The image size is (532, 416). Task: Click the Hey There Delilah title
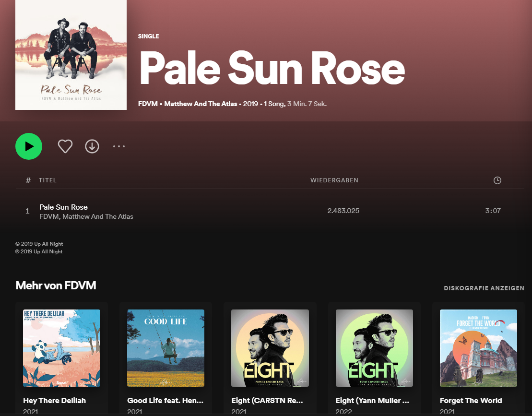point(54,400)
